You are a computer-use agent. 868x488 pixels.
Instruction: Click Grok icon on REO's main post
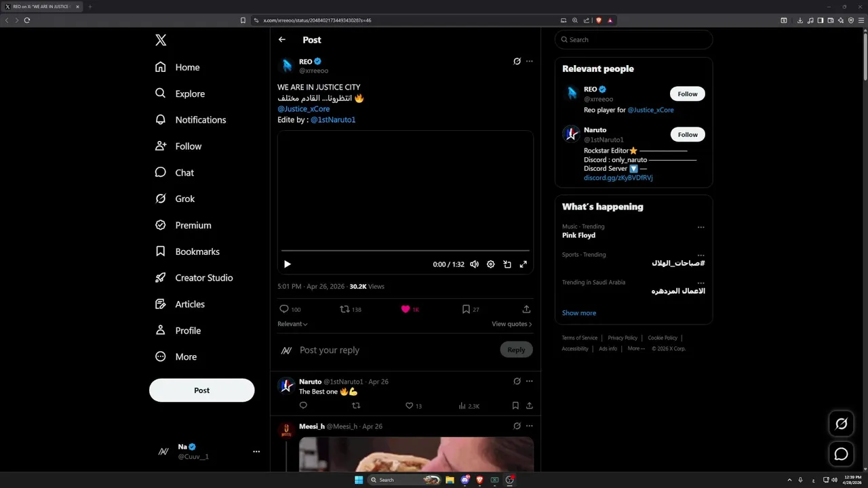coord(517,61)
